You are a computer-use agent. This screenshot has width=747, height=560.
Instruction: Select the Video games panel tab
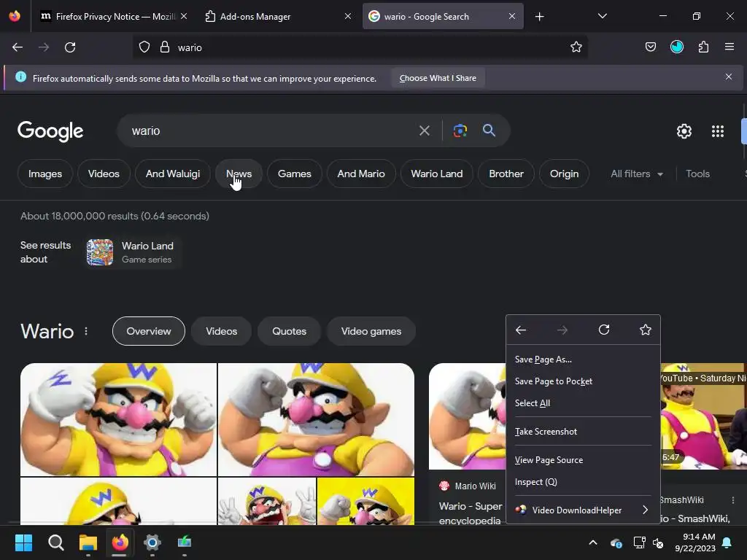(x=371, y=331)
